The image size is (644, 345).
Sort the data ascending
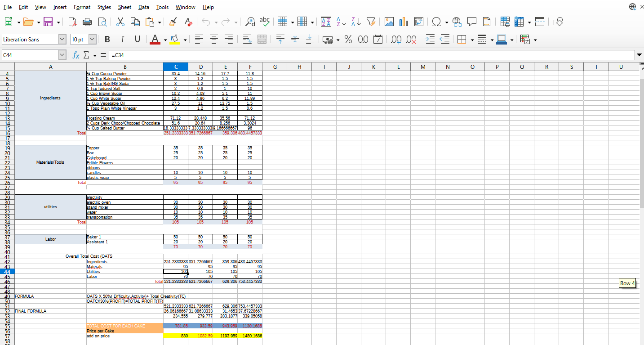click(342, 22)
